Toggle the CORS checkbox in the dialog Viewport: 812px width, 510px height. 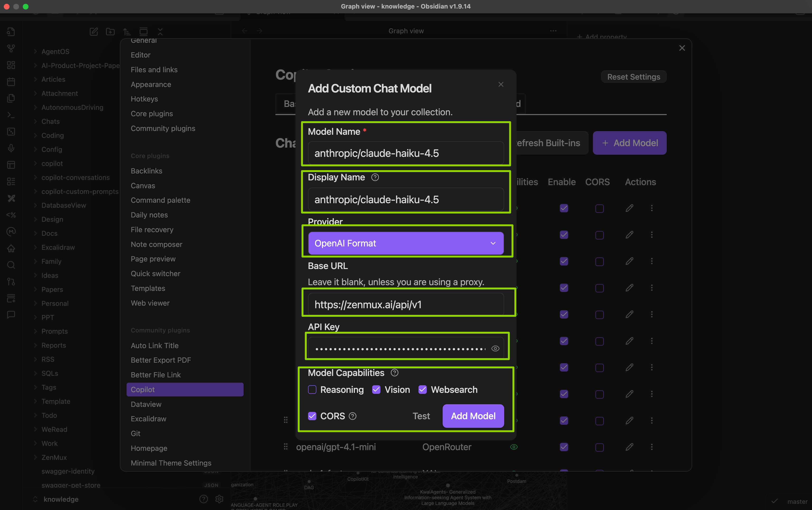coord(312,416)
